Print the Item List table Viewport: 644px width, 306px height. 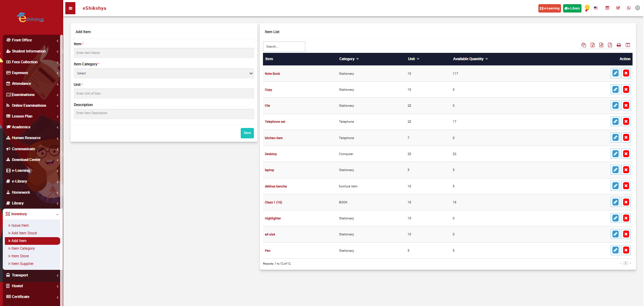point(619,45)
